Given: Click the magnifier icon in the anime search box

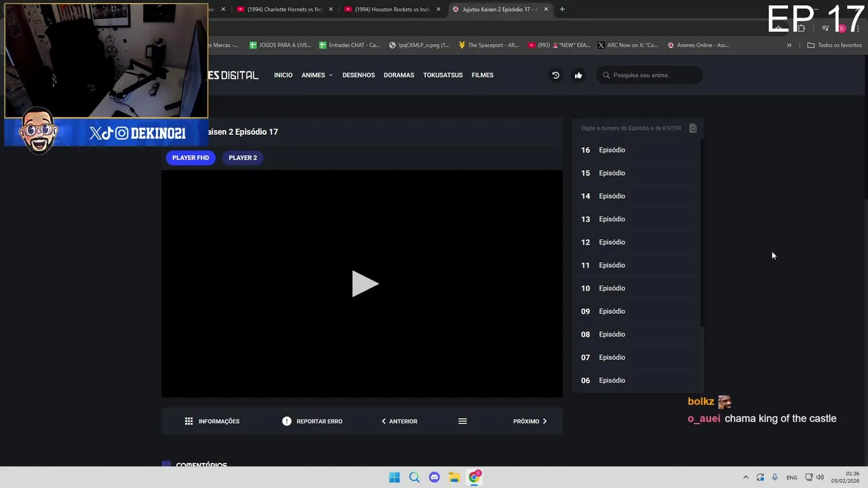Looking at the screenshot, I should (x=606, y=75).
